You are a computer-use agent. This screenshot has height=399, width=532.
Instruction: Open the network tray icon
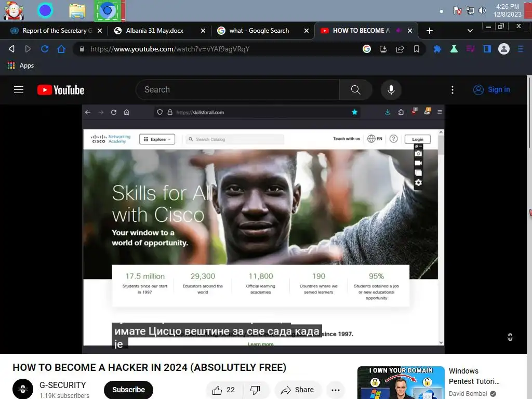pos(470,10)
